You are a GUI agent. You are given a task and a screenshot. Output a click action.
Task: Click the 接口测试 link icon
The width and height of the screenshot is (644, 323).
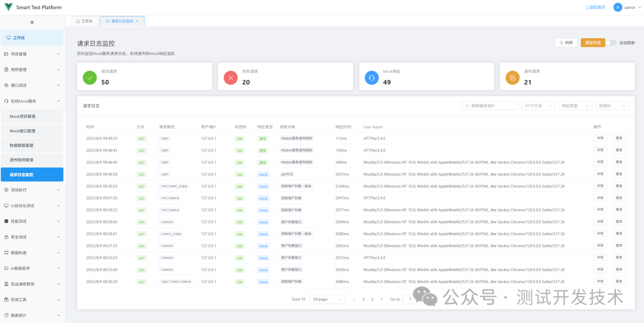click(x=6, y=85)
